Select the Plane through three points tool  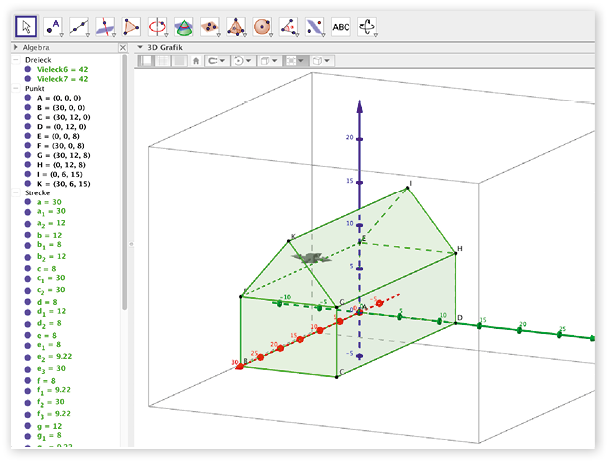[x=210, y=26]
